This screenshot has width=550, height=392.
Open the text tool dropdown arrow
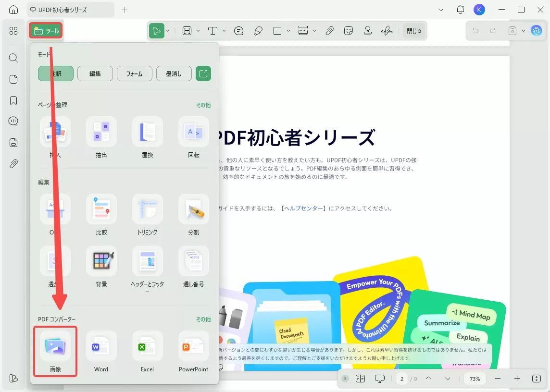(224, 31)
